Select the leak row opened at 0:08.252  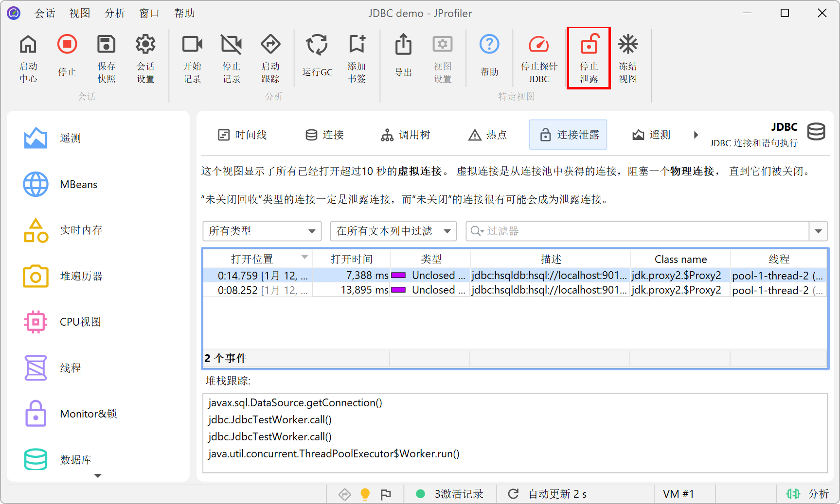pos(515,290)
